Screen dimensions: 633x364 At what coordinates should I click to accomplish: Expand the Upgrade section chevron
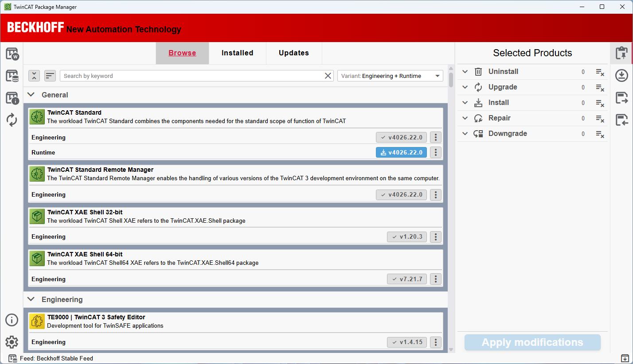[465, 87]
